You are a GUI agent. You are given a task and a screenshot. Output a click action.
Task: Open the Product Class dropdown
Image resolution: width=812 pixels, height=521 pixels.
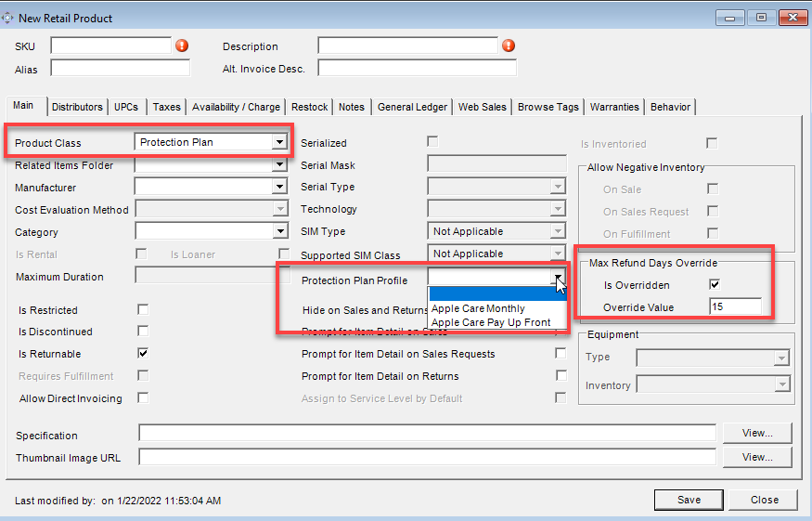[279, 142]
